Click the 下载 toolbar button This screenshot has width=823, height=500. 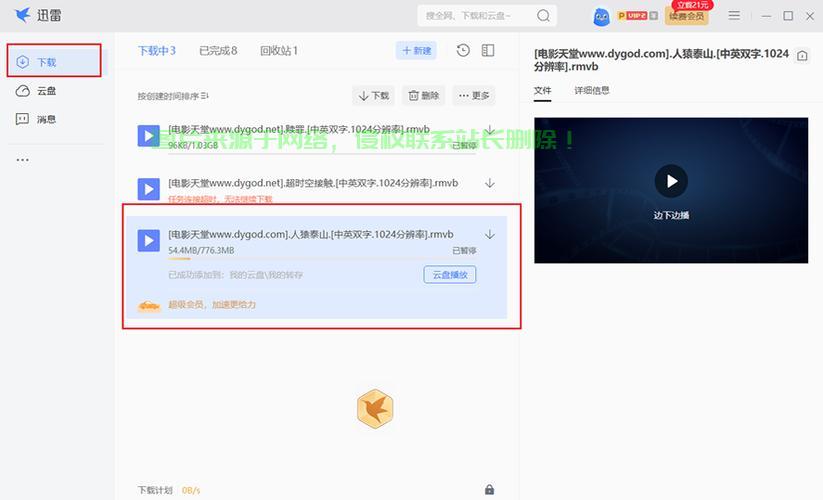373,95
